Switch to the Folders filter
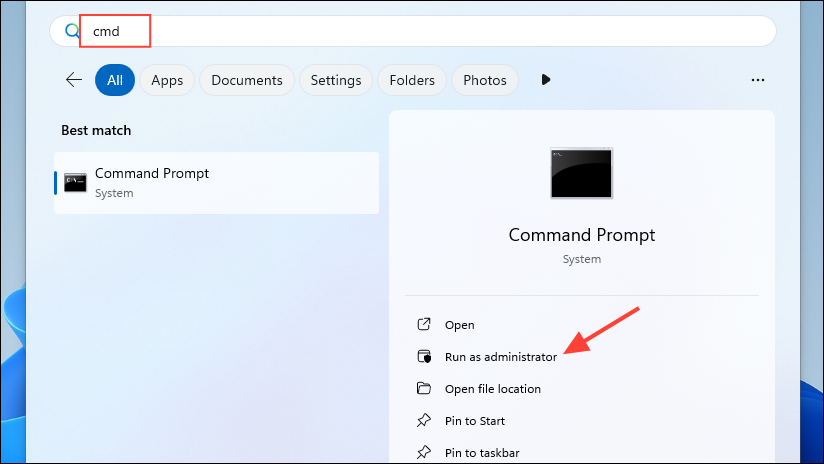Image resolution: width=824 pixels, height=464 pixels. point(412,80)
